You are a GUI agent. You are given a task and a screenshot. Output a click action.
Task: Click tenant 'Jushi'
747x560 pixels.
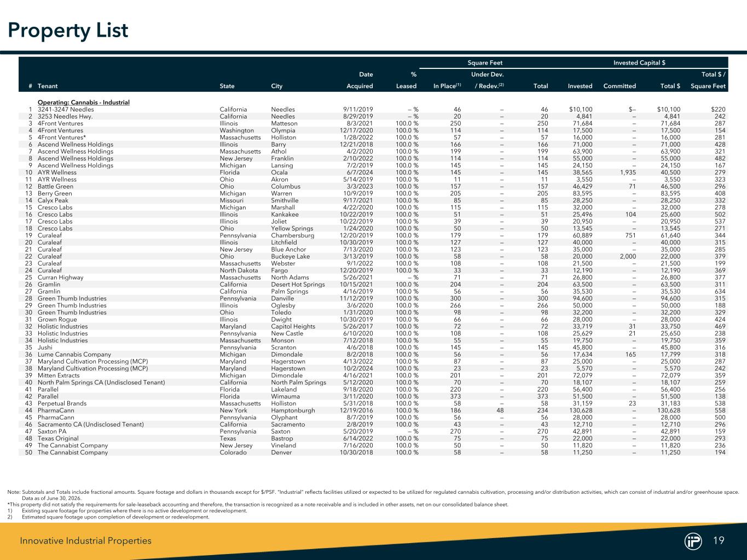(x=45, y=347)
